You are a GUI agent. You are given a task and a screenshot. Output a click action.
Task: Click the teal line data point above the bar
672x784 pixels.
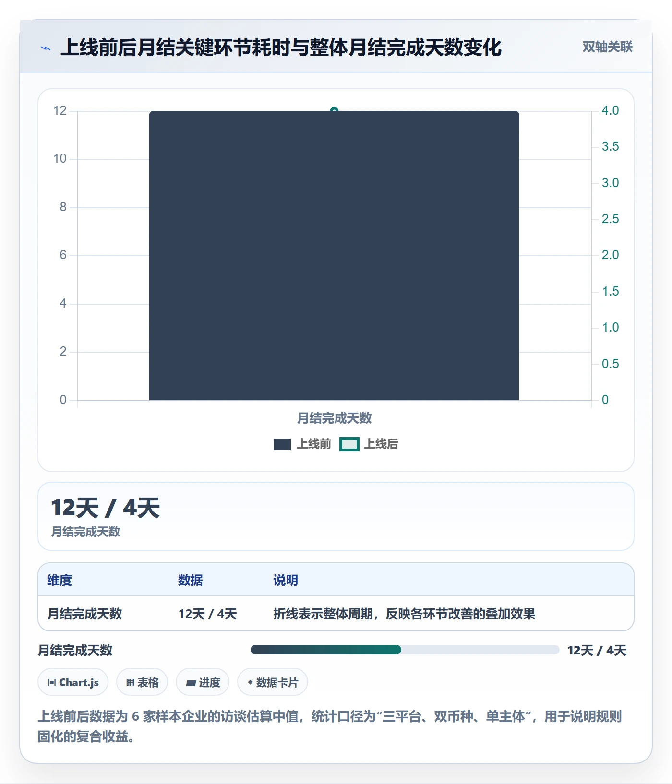click(335, 110)
